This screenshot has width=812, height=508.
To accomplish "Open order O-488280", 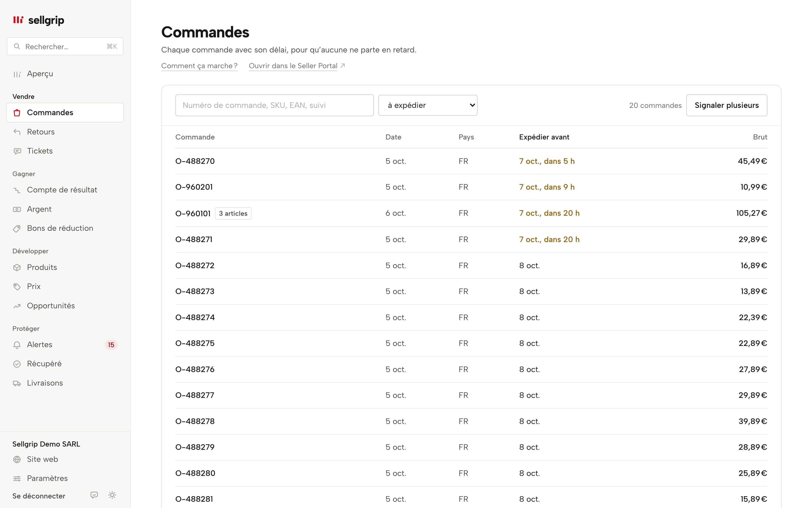I will [195, 473].
